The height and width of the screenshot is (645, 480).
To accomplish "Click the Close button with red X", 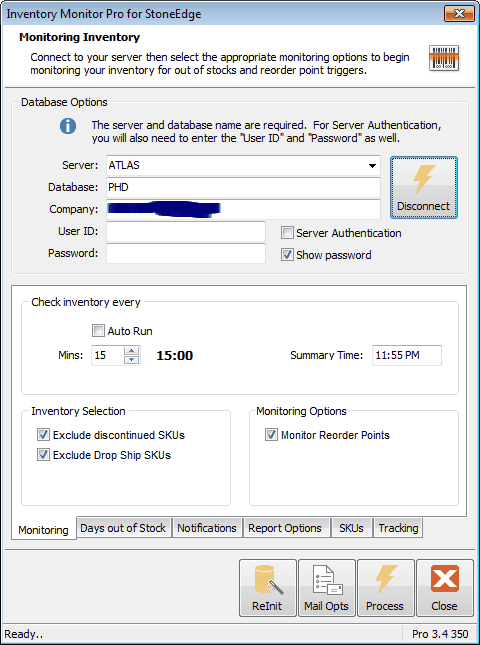I will (x=445, y=587).
